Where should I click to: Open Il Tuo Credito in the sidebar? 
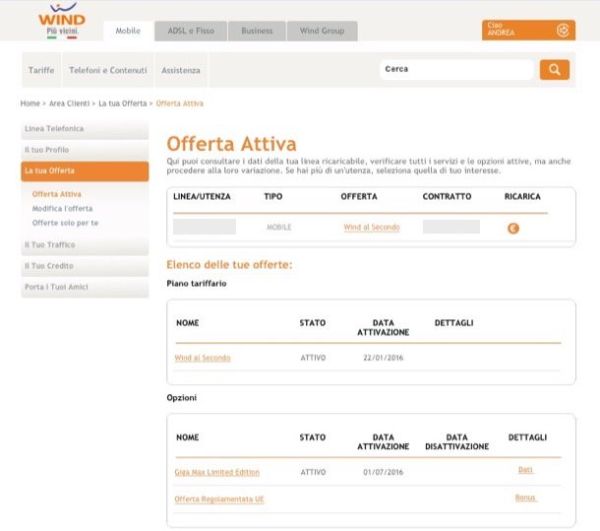[85, 266]
